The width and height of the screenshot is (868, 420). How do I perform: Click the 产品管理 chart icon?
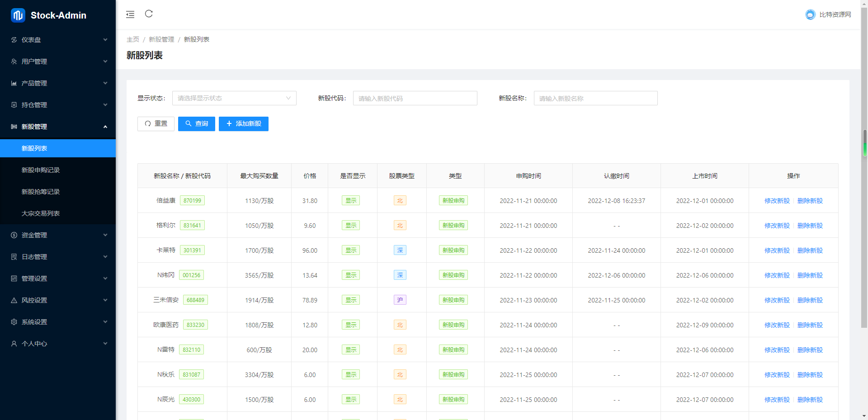14,83
